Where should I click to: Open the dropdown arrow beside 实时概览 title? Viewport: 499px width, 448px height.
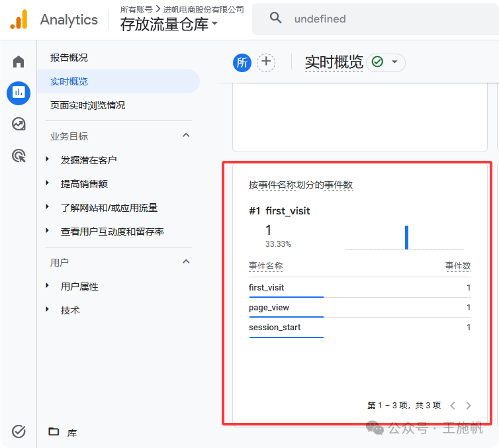pos(394,62)
